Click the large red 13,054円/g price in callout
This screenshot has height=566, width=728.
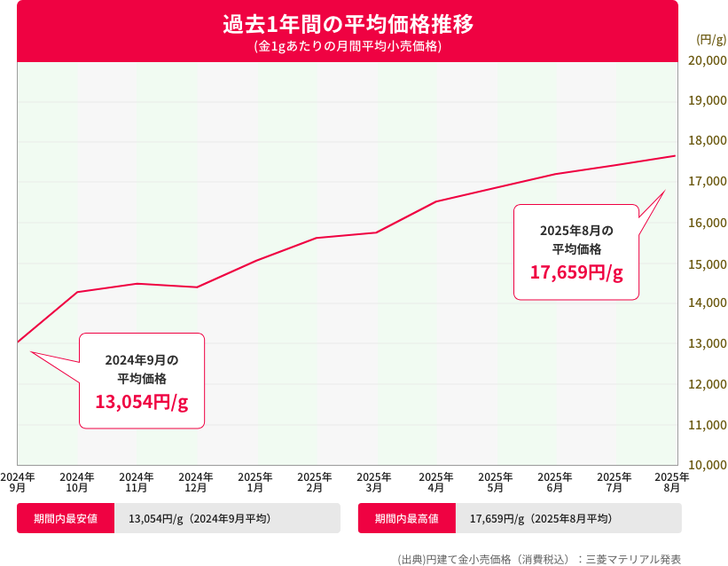[x=142, y=402]
